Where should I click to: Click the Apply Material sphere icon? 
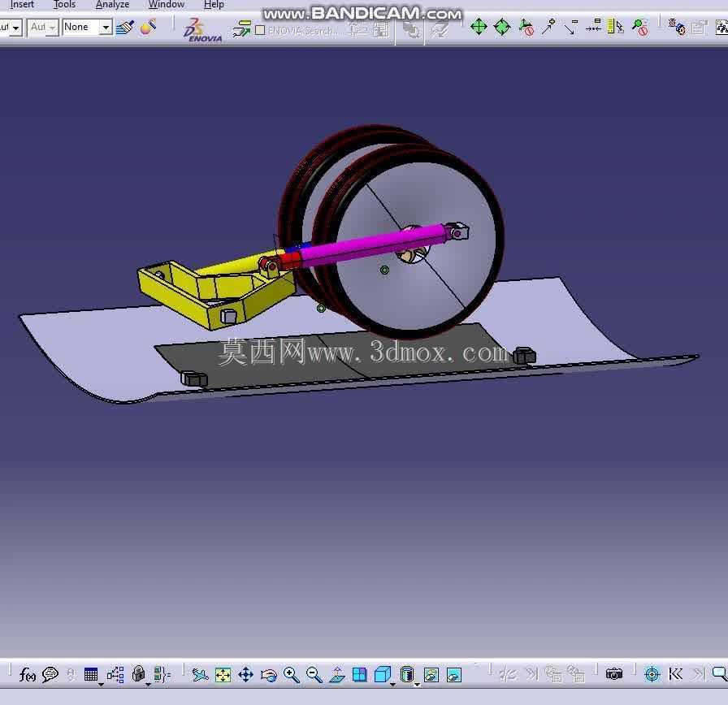(148, 28)
